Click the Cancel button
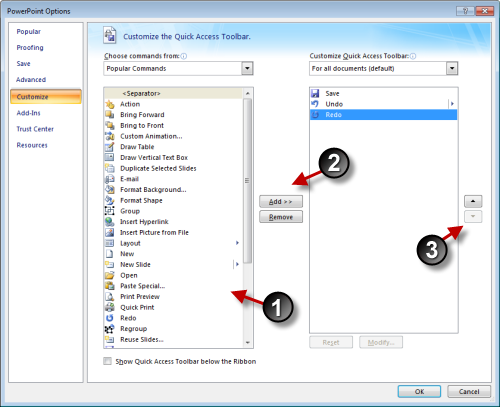This screenshot has width=500, height=407. [x=469, y=392]
